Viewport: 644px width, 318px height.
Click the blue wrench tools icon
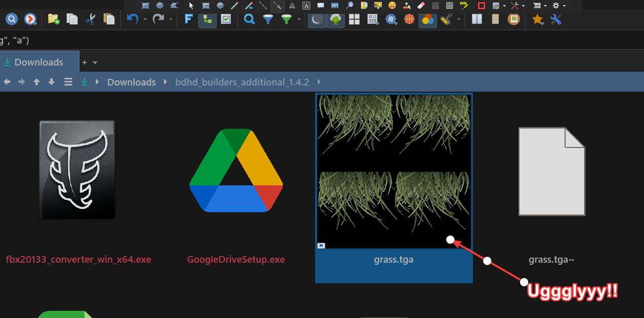[555, 19]
